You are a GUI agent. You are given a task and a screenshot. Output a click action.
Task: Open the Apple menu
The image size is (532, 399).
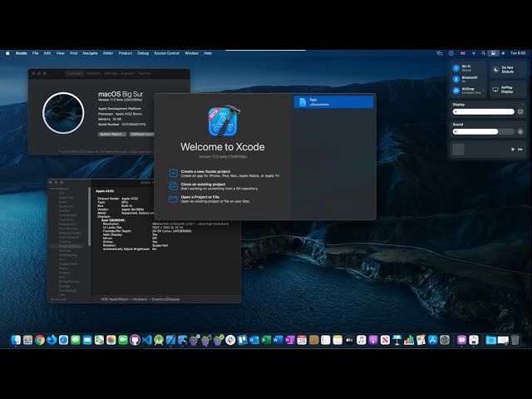pos(7,53)
